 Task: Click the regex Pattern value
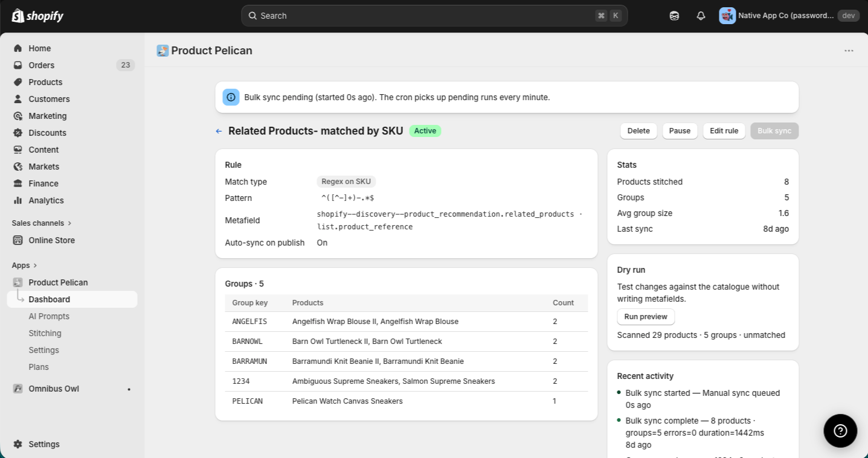coord(348,198)
